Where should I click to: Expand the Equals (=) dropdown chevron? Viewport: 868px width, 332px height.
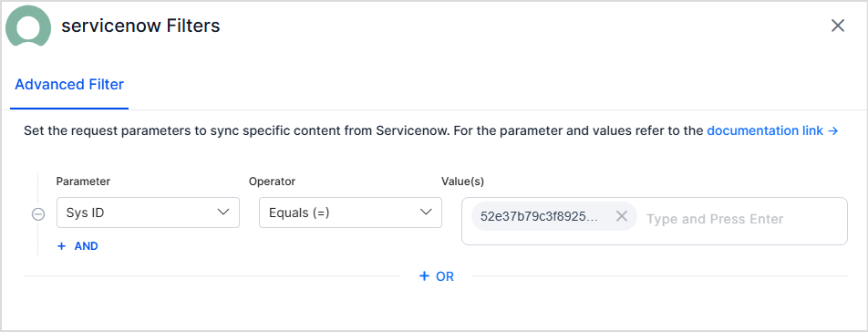(x=426, y=213)
